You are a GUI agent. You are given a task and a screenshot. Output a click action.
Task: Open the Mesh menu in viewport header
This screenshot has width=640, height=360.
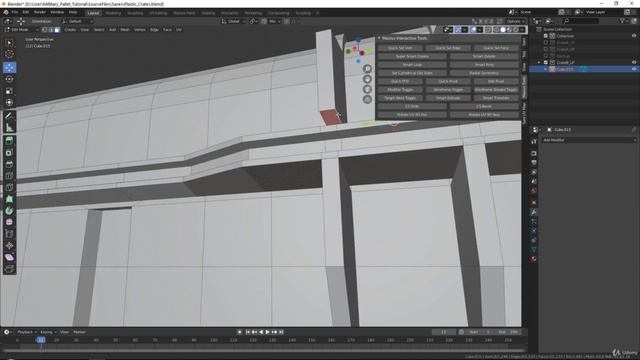(x=124, y=30)
